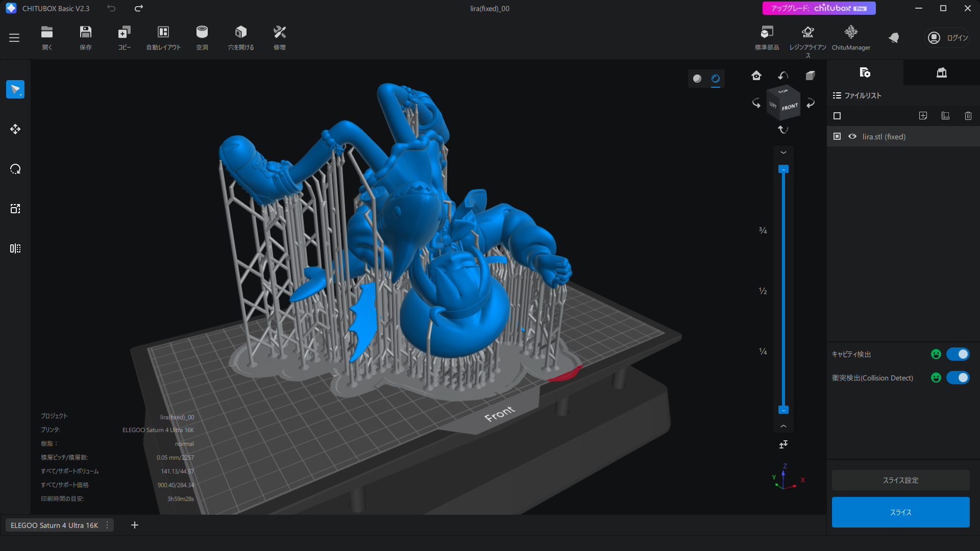Viewport: 980px width, 551px height.
Task: Toggle 衝突検出 Collision Detect switch
Action: 958,378
